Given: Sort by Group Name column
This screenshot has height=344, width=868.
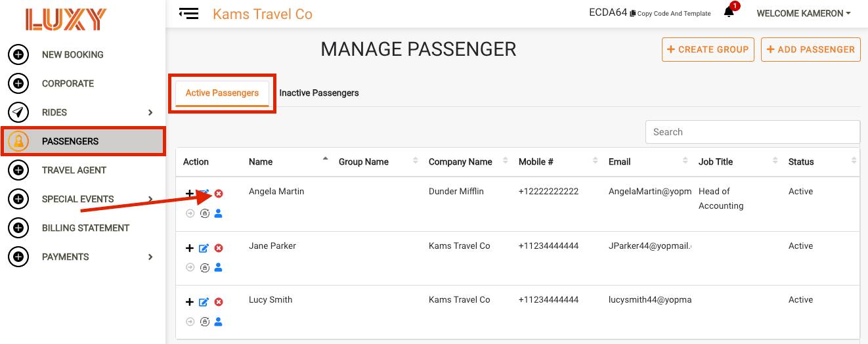Looking at the screenshot, I should click(x=415, y=161).
